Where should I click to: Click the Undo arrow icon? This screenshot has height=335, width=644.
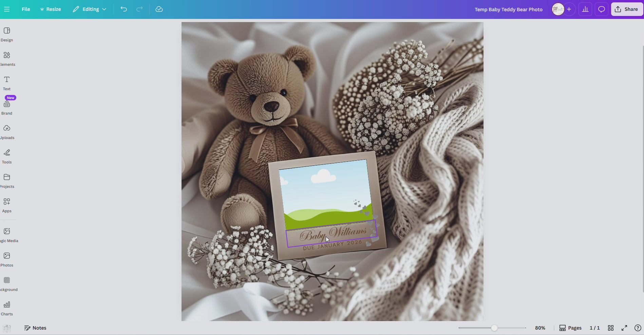124,9
